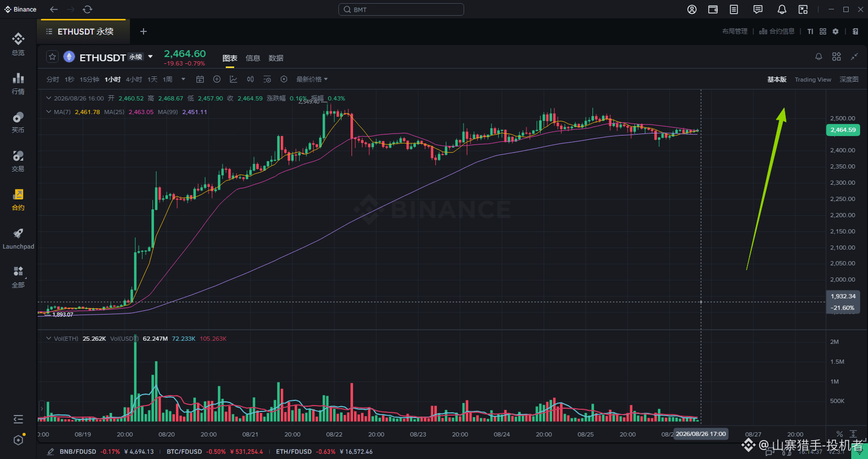This screenshot has width=868, height=459.
Task: Open the wallet icon in title bar
Action: [x=712, y=9]
